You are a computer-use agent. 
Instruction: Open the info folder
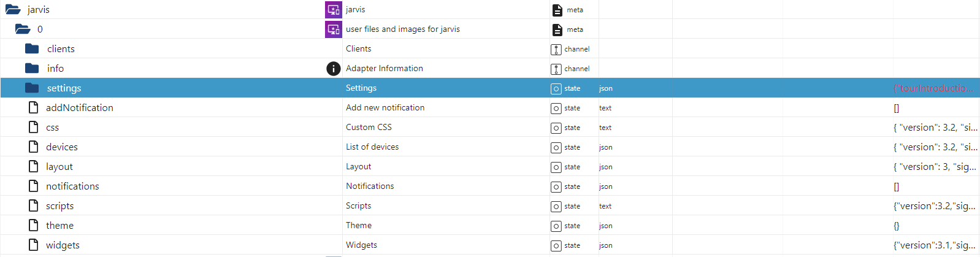32,68
